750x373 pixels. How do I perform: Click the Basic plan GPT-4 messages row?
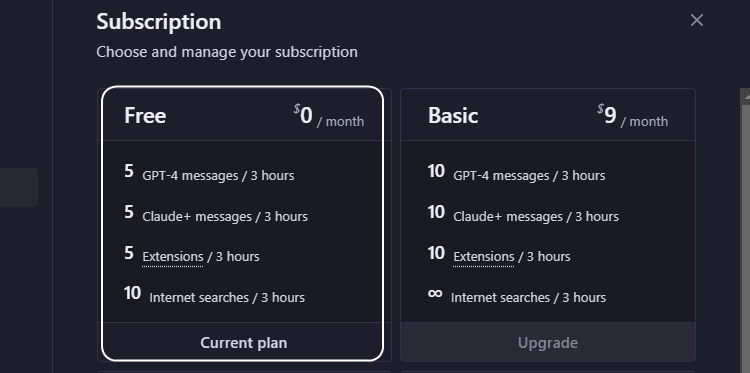pyautogui.click(x=516, y=173)
